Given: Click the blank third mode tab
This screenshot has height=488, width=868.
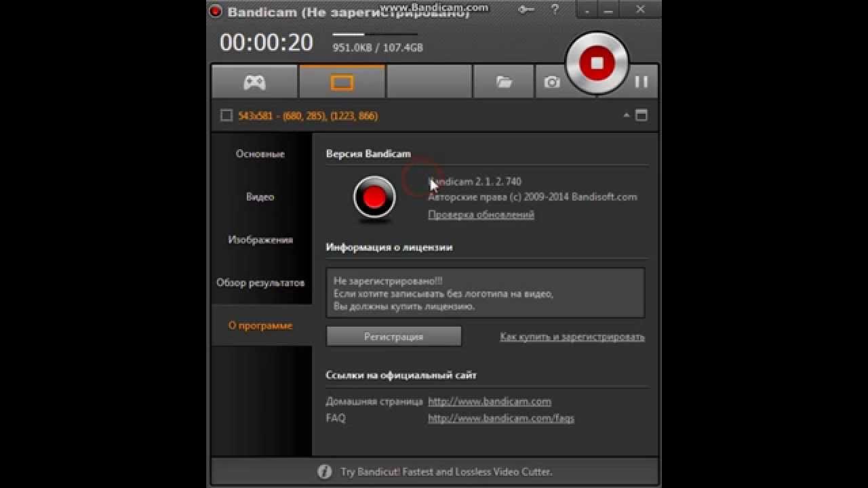Looking at the screenshot, I should coord(429,82).
